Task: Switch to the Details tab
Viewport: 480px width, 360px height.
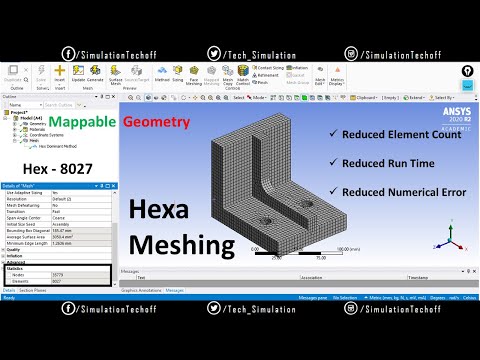Action: (x=9, y=291)
